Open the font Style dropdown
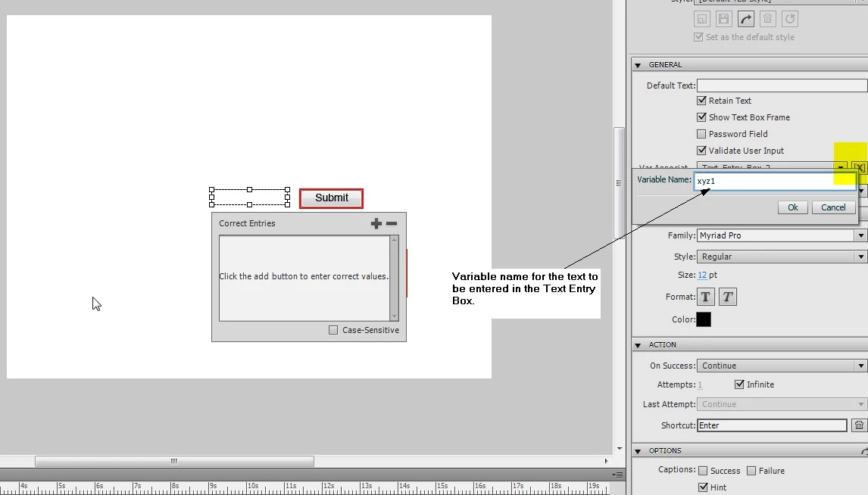The height and width of the screenshot is (495, 868). (x=860, y=257)
